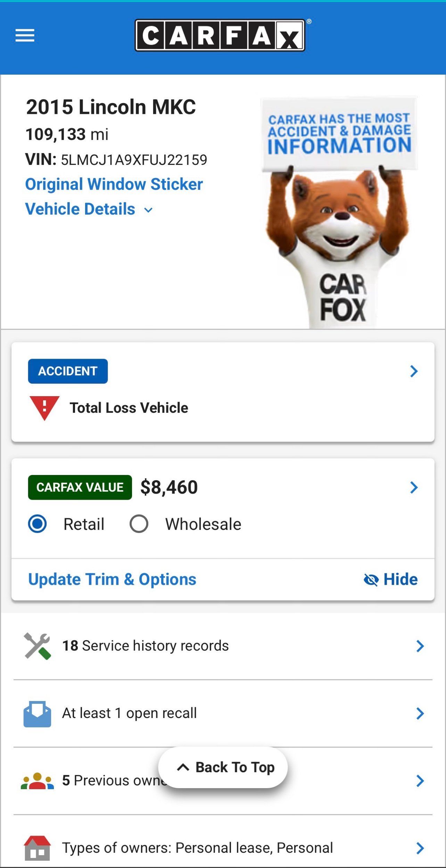The image size is (446, 868).
Task: Click the previous owners people icon
Action: point(38,781)
